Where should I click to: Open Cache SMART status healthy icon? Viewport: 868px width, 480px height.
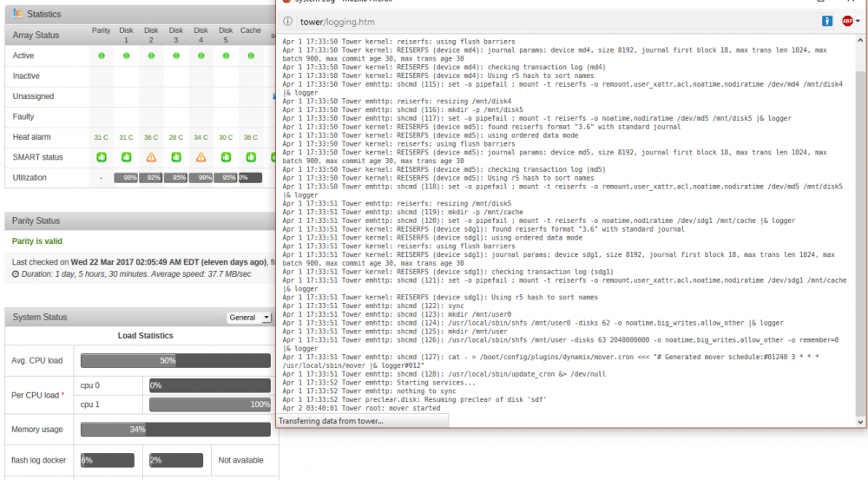tap(251, 157)
